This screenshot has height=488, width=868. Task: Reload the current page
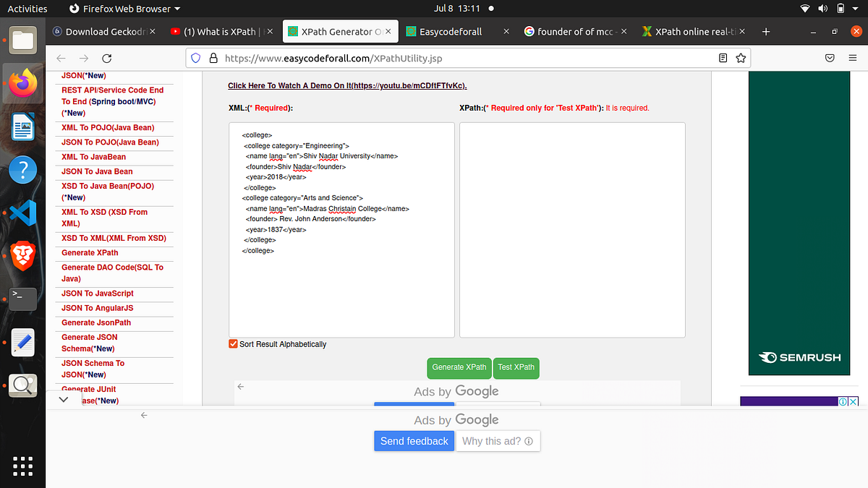(x=106, y=58)
